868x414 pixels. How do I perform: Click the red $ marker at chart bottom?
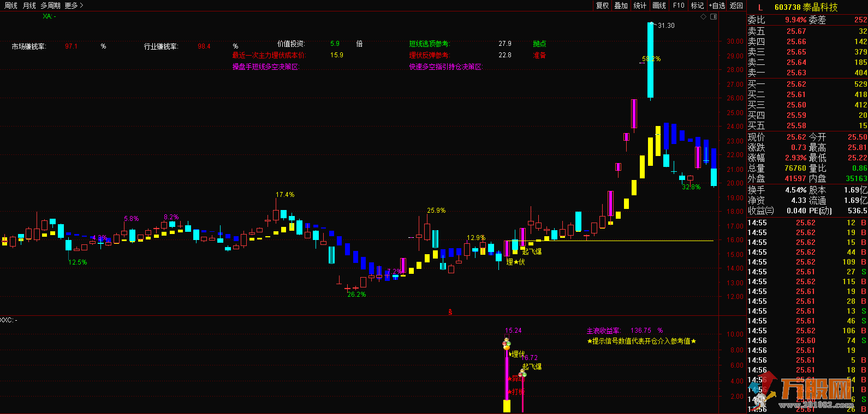(x=450, y=312)
